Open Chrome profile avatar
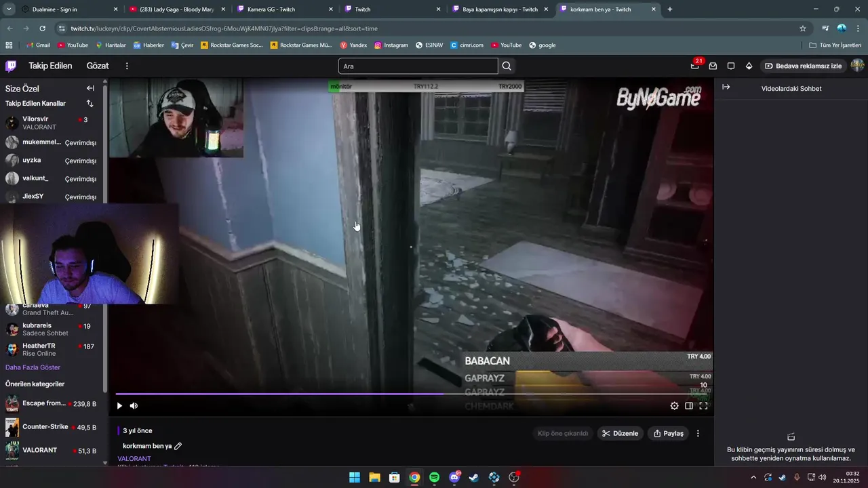 click(842, 28)
